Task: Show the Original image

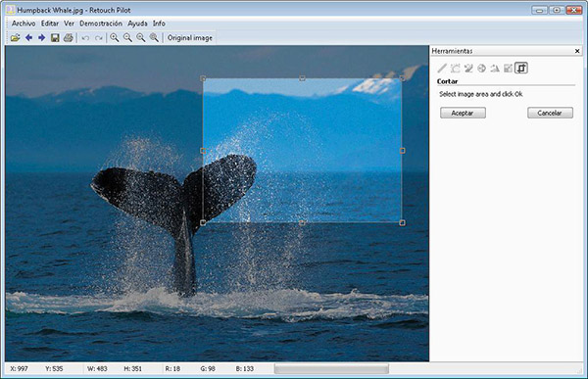Action: click(190, 38)
